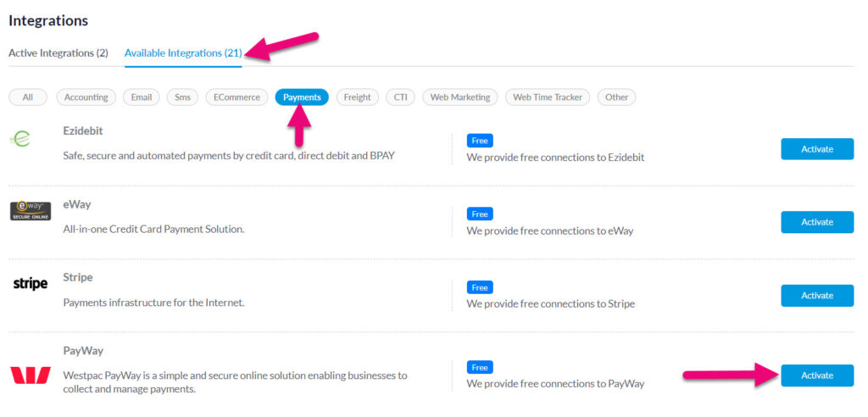Switch to Active Integrations (2) tab
The width and height of the screenshot is (868, 417).
(58, 53)
